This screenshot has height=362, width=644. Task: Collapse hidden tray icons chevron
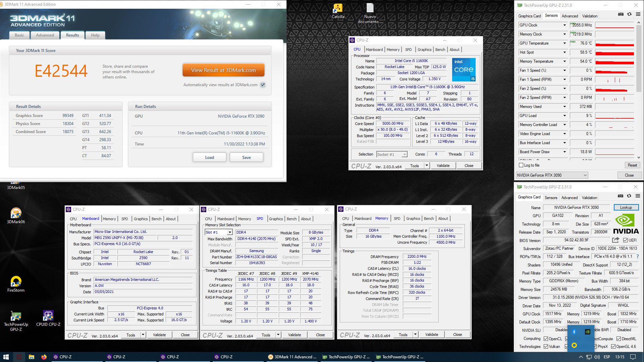click(581, 357)
